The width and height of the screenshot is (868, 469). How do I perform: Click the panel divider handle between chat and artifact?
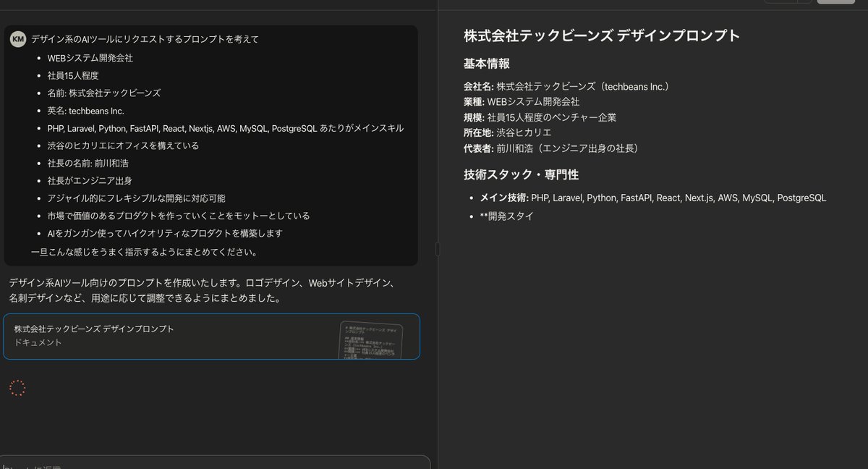tap(437, 249)
